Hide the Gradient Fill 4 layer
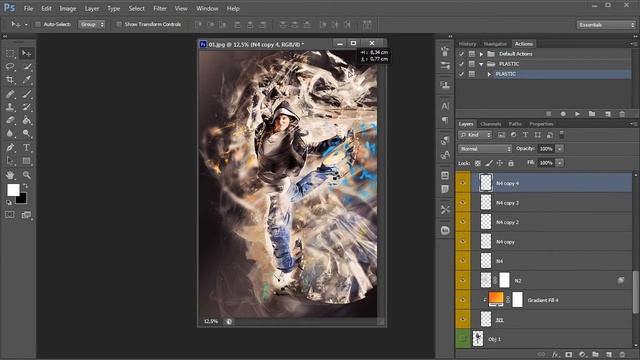 (x=463, y=300)
